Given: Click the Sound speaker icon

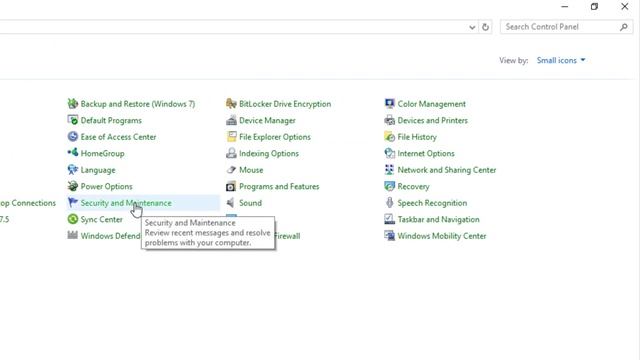Looking at the screenshot, I should click(x=231, y=202).
